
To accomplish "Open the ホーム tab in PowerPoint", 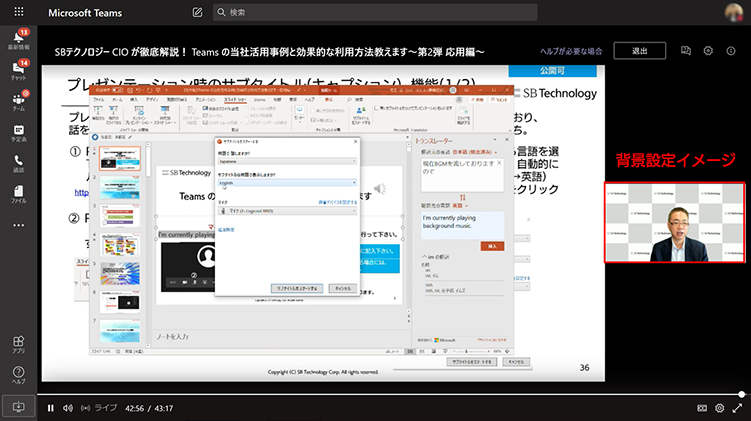I will (116, 100).
